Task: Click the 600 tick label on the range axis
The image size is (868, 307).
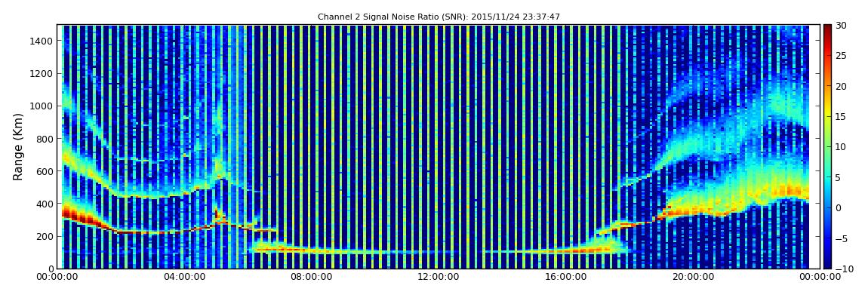Action: 45,171
